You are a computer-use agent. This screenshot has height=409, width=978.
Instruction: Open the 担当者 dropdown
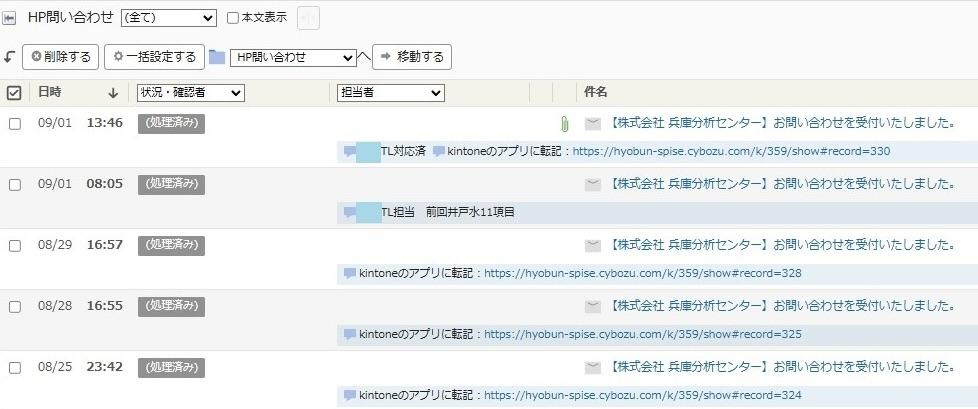tap(390, 93)
